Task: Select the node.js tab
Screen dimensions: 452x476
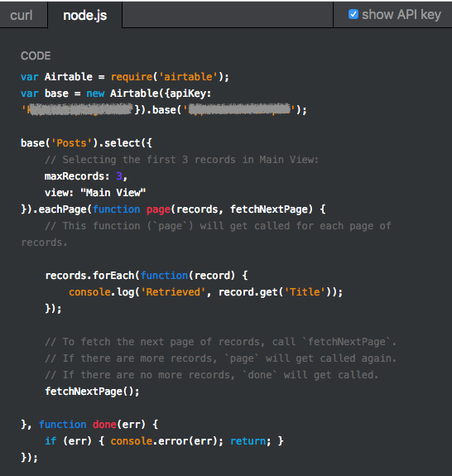Action: 84,15
